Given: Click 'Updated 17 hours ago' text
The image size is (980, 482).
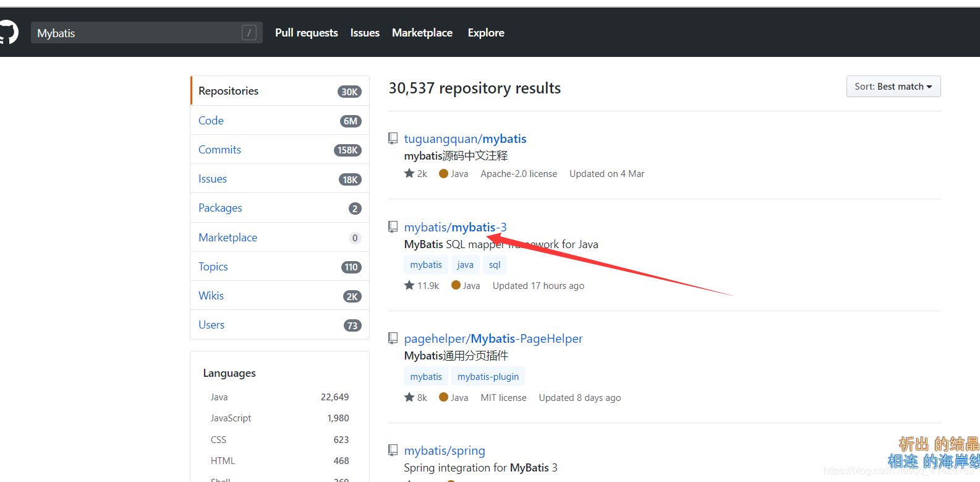Looking at the screenshot, I should (539, 286).
